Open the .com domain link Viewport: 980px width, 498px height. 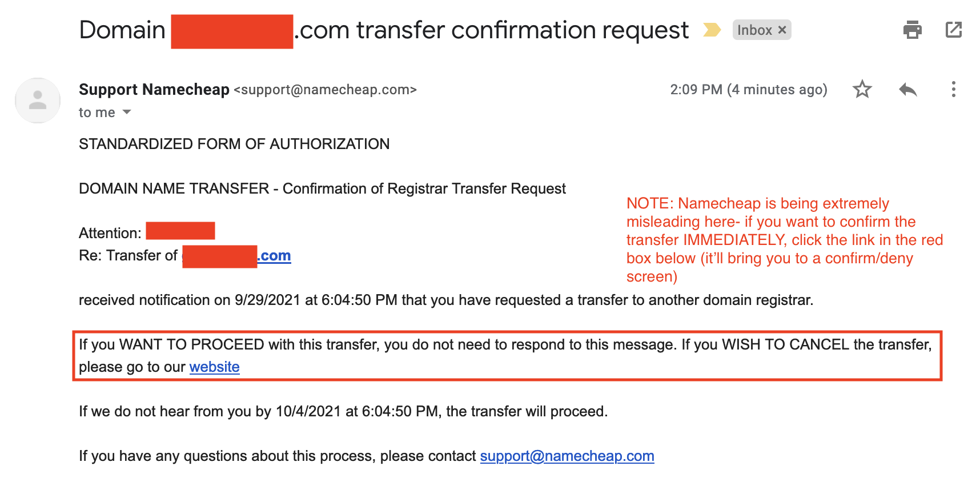274,255
